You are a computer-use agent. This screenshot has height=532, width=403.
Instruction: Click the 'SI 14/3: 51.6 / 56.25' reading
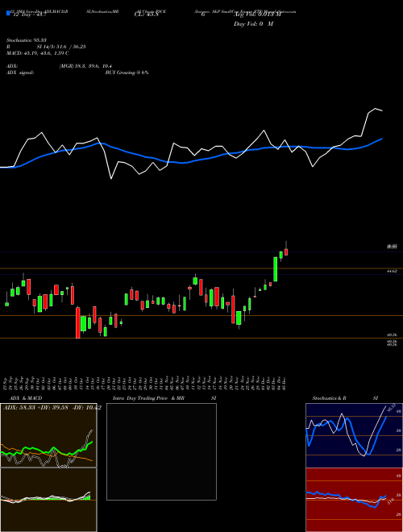[x=61, y=47]
